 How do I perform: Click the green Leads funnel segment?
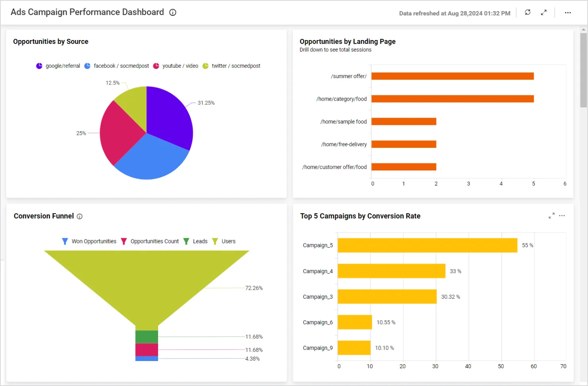pyautogui.click(x=147, y=337)
